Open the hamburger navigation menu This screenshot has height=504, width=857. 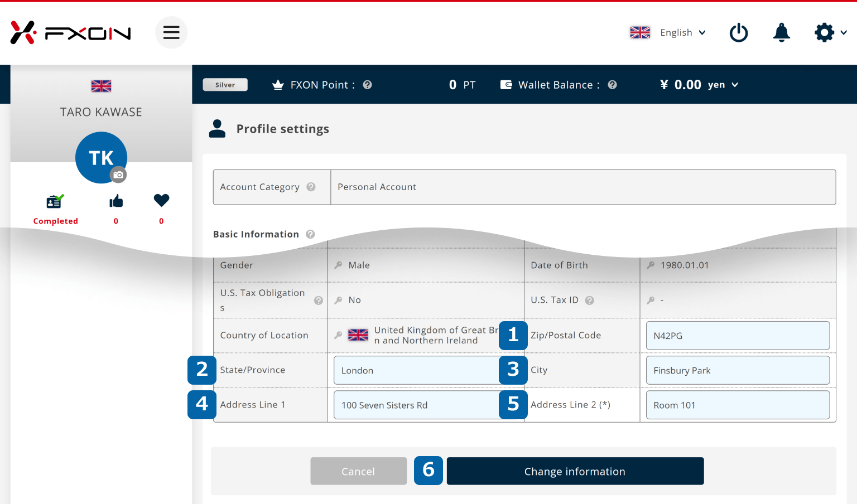point(171,32)
